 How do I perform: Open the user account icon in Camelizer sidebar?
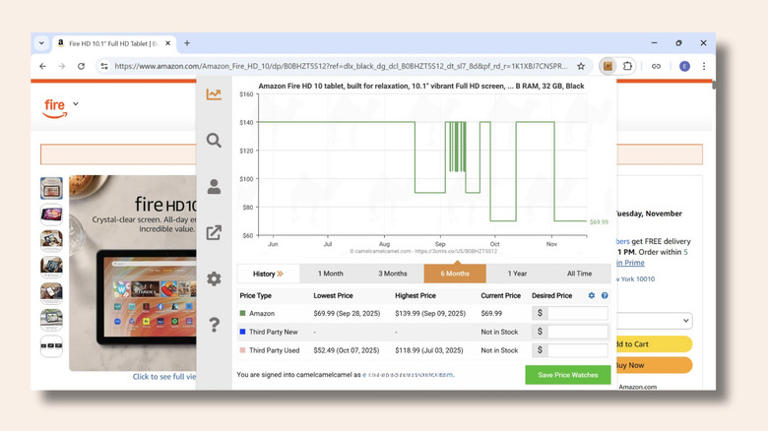point(214,187)
